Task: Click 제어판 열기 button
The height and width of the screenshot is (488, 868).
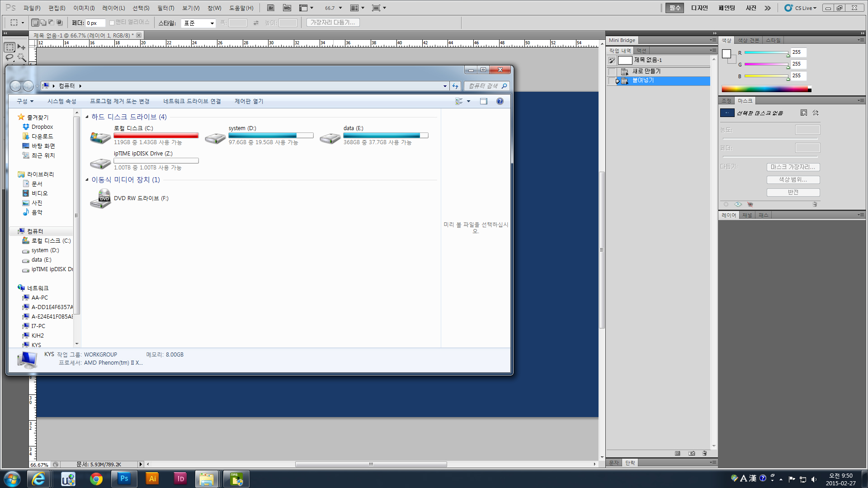Action: point(249,101)
